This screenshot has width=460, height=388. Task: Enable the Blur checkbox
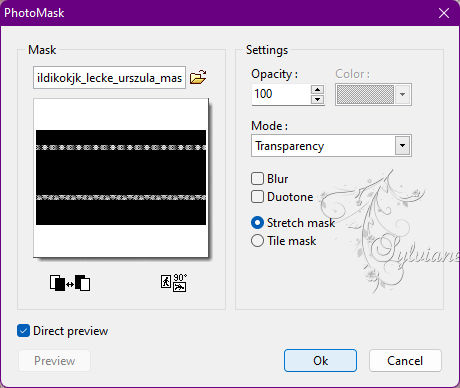[257, 179]
